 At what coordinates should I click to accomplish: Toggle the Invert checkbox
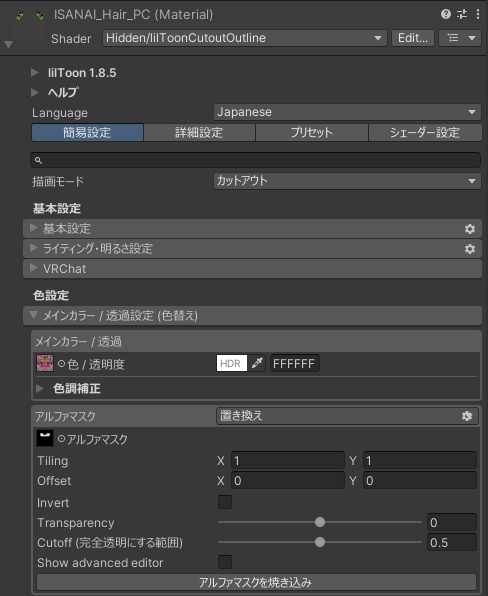coord(225,502)
